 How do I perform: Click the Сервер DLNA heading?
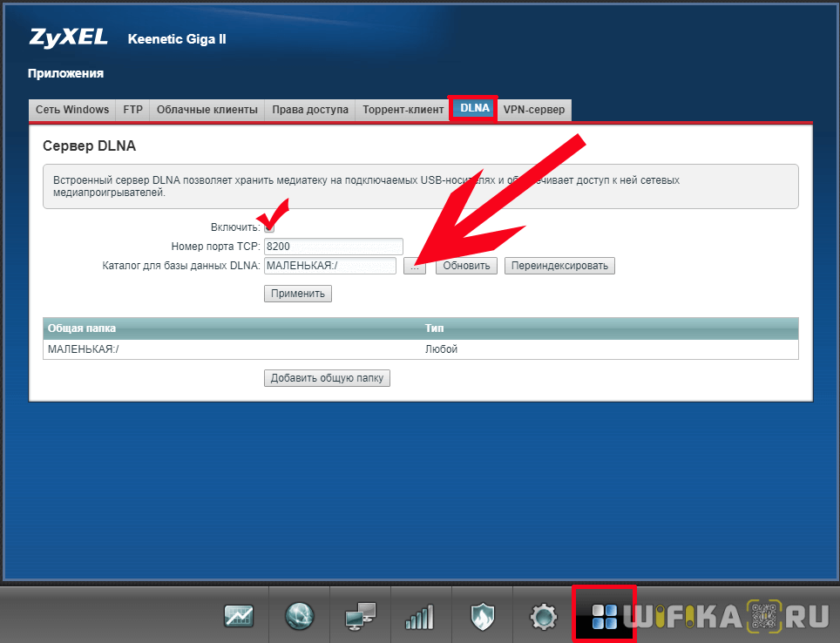click(x=90, y=146)
